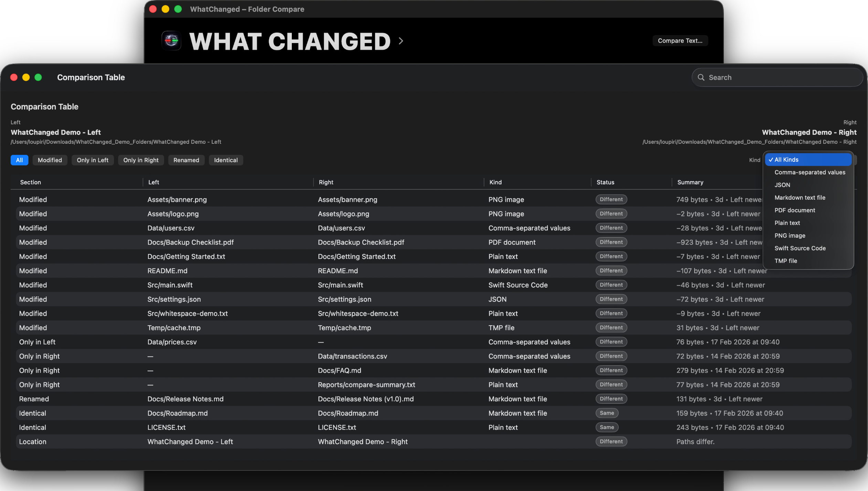Select the Temp/cache.tmp right cell
The image size is (868, 491).
click(344, 328)
